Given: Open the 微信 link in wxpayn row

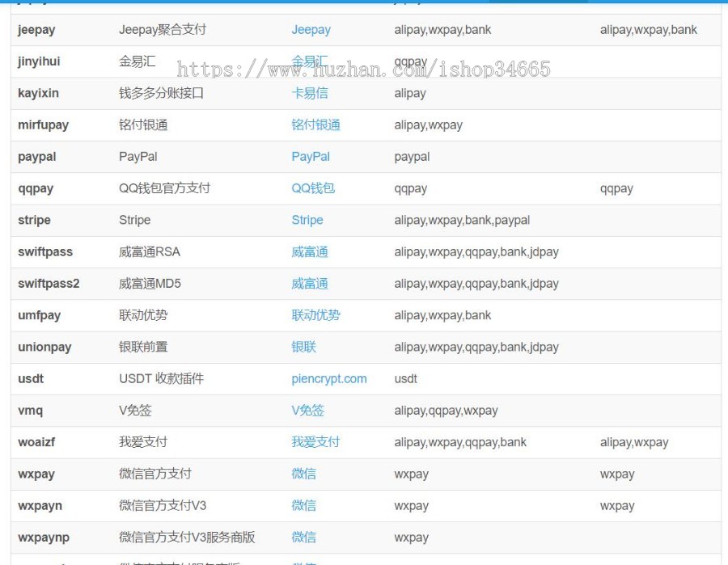Looking at the screenshot, I should (303, 506).
